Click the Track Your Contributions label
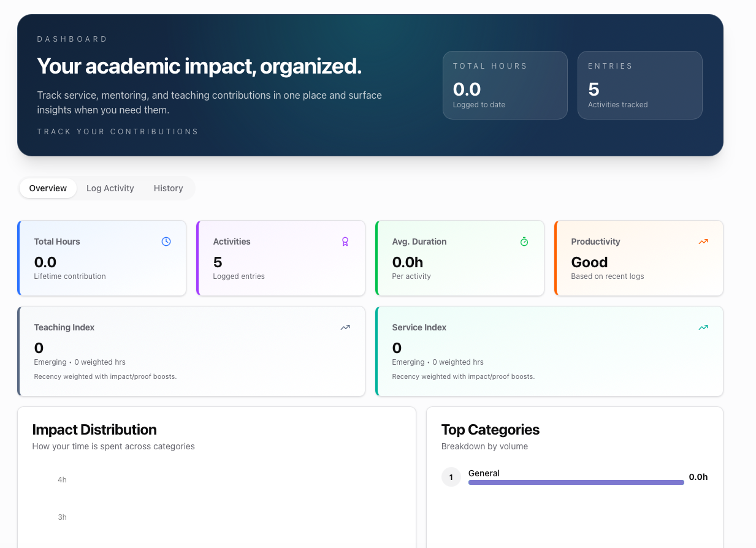The image size is (756, 548). [117, 131]
